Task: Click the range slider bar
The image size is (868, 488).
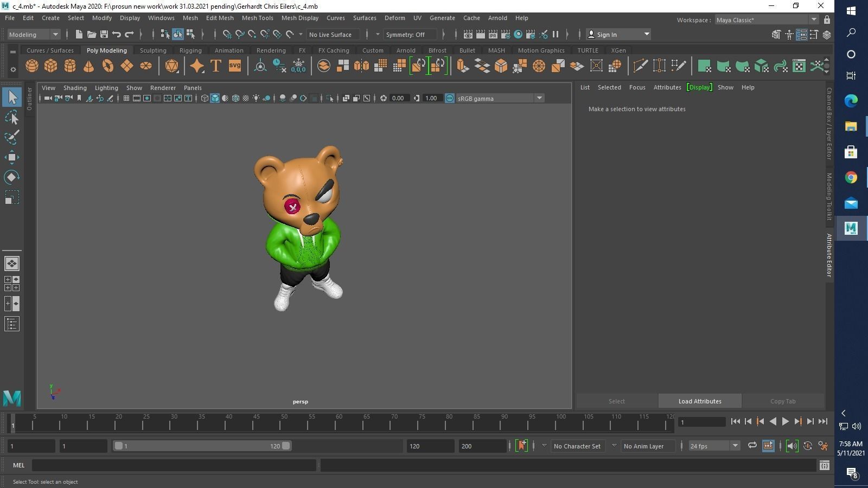Action: coord(202,446)
